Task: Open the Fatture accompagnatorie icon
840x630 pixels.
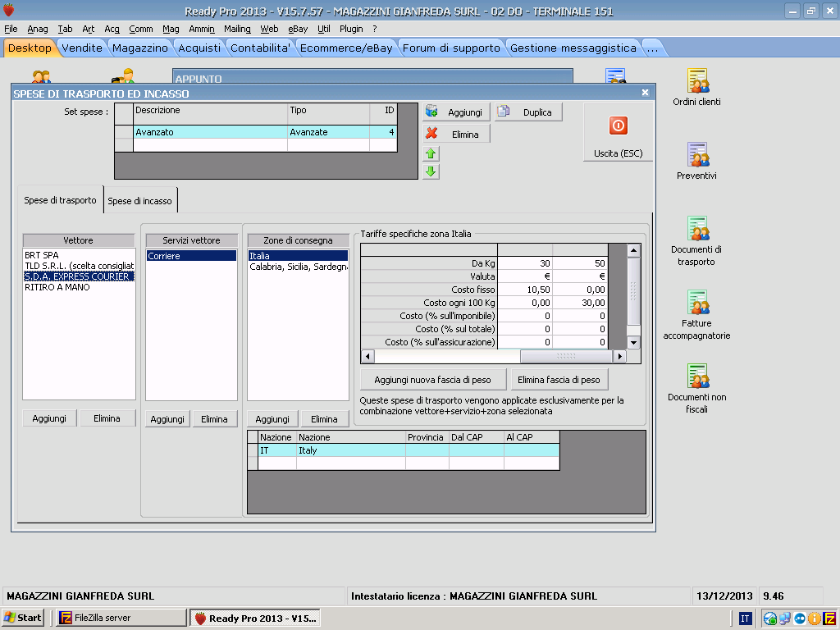Action: [697, 315]
